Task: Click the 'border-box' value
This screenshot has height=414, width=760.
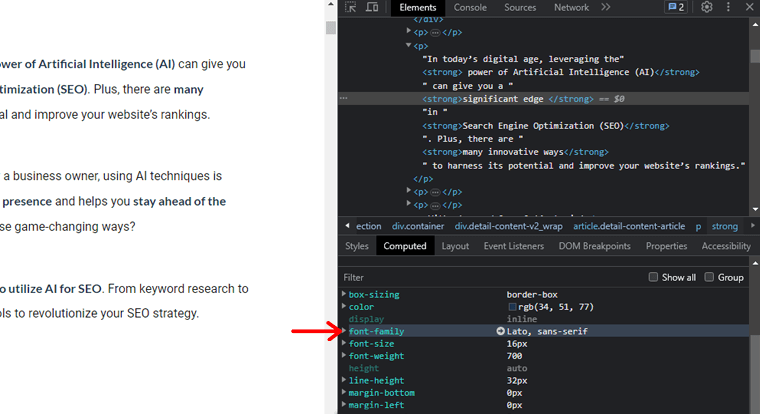Action: pyautogui.click(x=532, y=294)
